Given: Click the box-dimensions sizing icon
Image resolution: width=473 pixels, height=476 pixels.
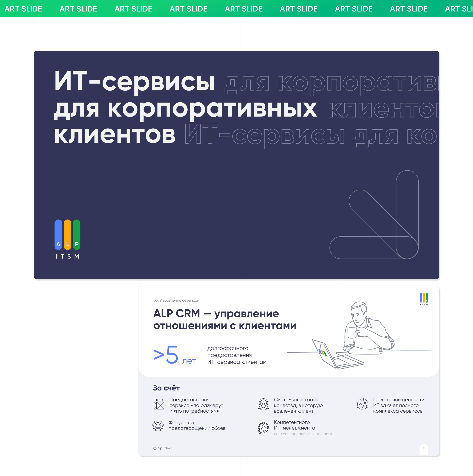Looking at the screenshot, I should pyautogui.click(x=159, y=404).
